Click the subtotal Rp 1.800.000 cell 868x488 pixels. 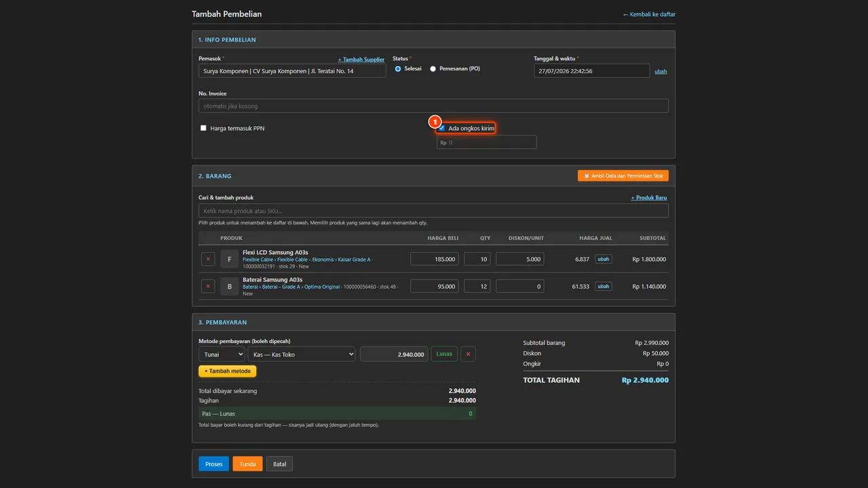649,259
